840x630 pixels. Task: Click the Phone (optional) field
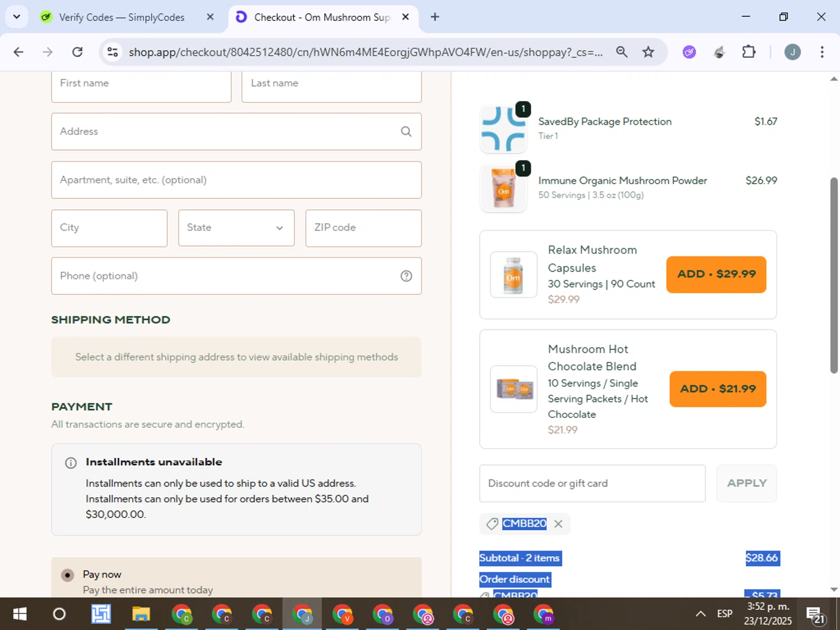pos(236,276)
